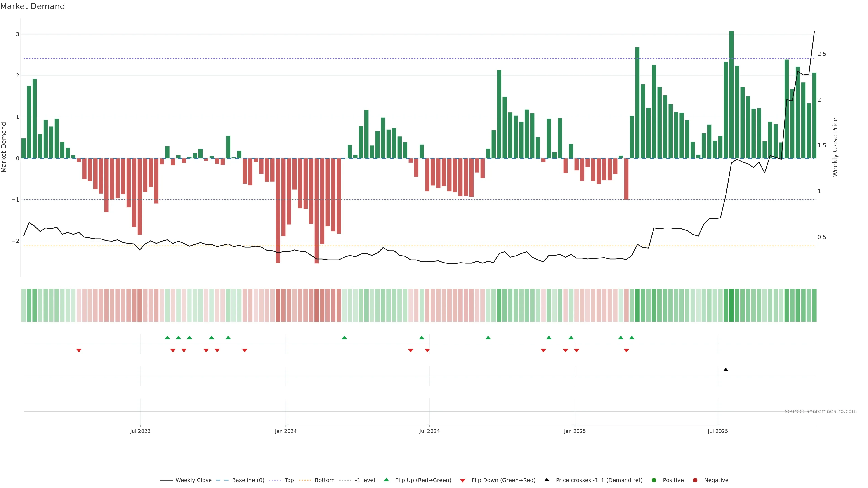
Task: Click Flip Up green triangle legend icon
Action: point(387,480)
